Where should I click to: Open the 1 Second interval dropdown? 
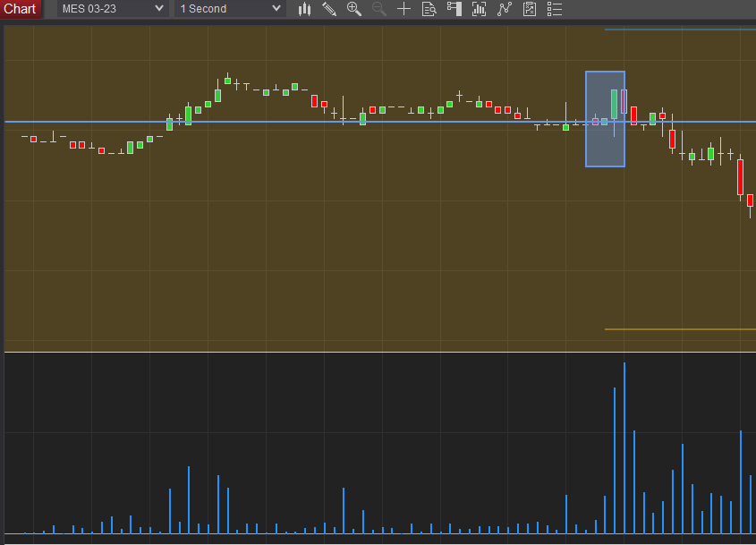230,9
